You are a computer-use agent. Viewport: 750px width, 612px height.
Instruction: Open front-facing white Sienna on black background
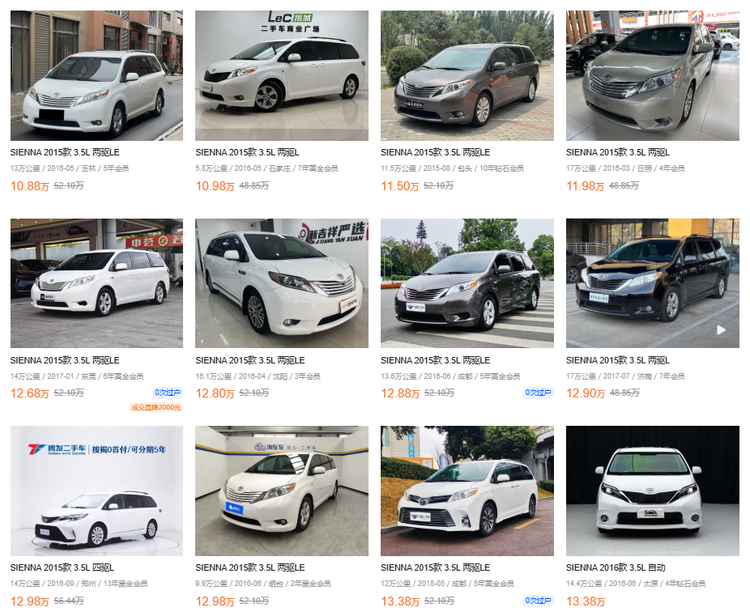pos(652,491)
